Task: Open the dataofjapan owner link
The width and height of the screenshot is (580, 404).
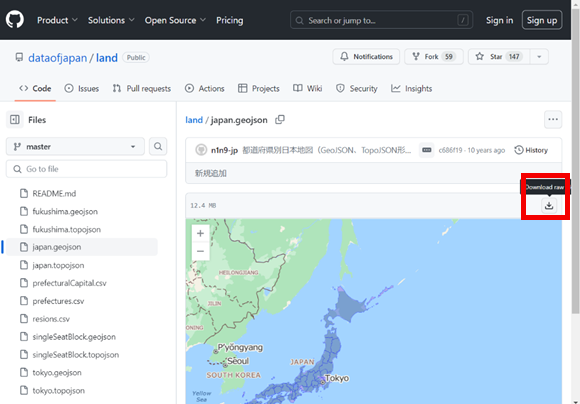Action: pyautogui.click(x=57, y=58)
